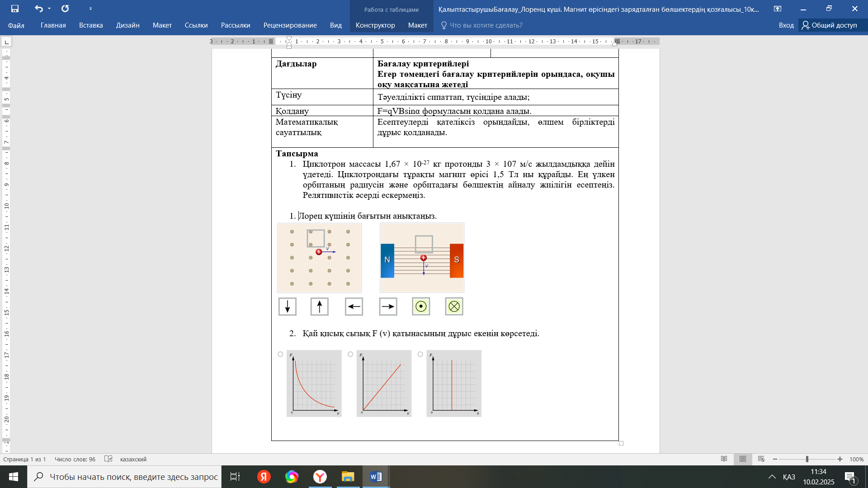
Task: Expand the Undo history dropdown arrow
Action: click(49, 9)
